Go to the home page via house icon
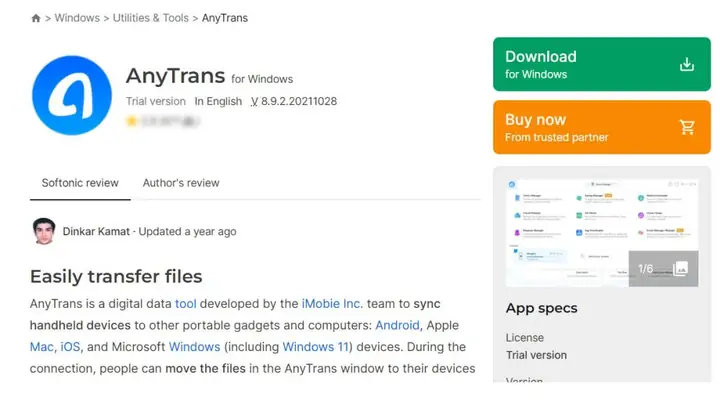The height and width of the screenshot is (405, 720). (36, 18)
